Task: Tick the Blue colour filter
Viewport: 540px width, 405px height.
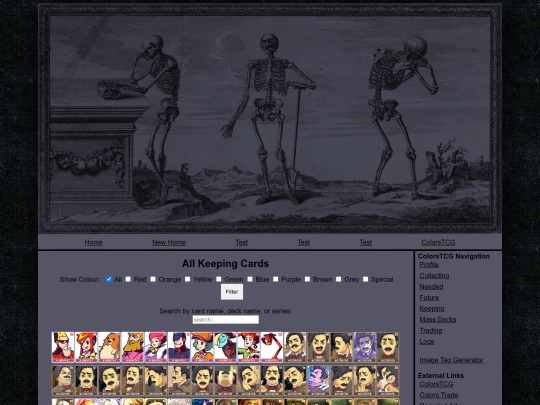Action: click(x=250, y=279)
